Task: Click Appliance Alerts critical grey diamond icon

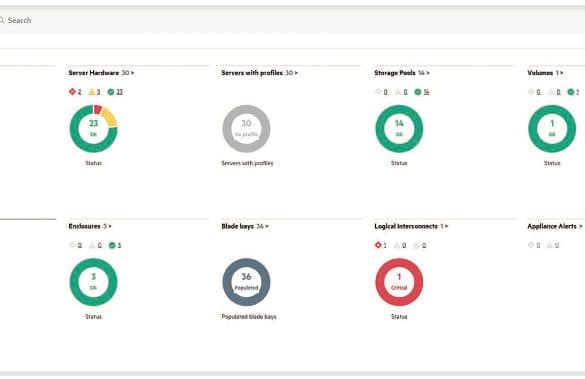Action: click(x=531, y=245)
